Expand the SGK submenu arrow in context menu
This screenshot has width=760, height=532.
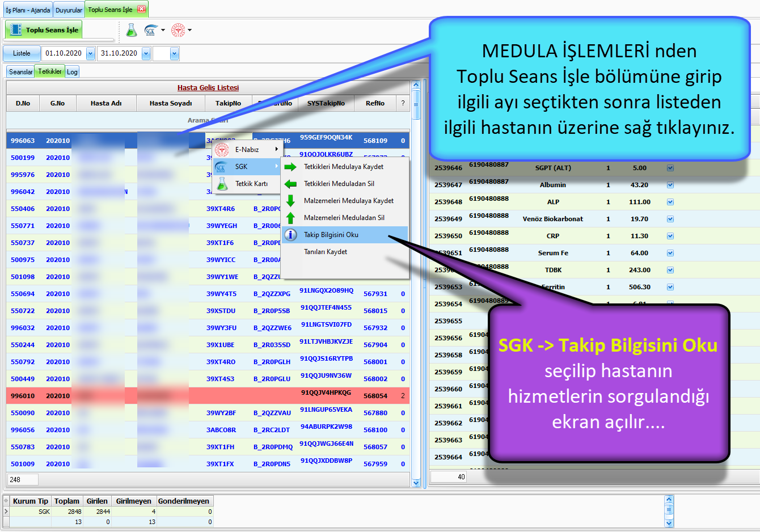click(x=277, y=166)
